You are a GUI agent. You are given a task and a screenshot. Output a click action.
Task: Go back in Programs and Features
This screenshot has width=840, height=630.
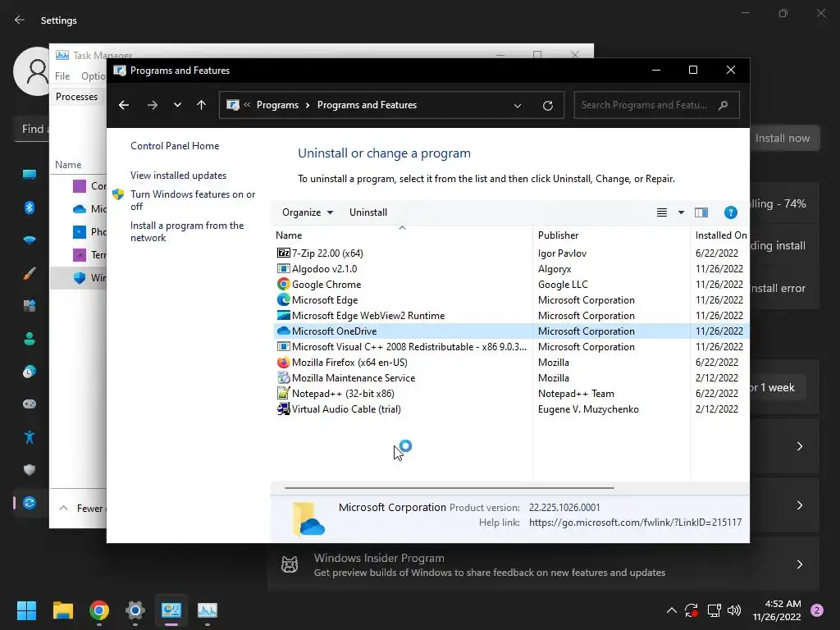tap(124, 105)
